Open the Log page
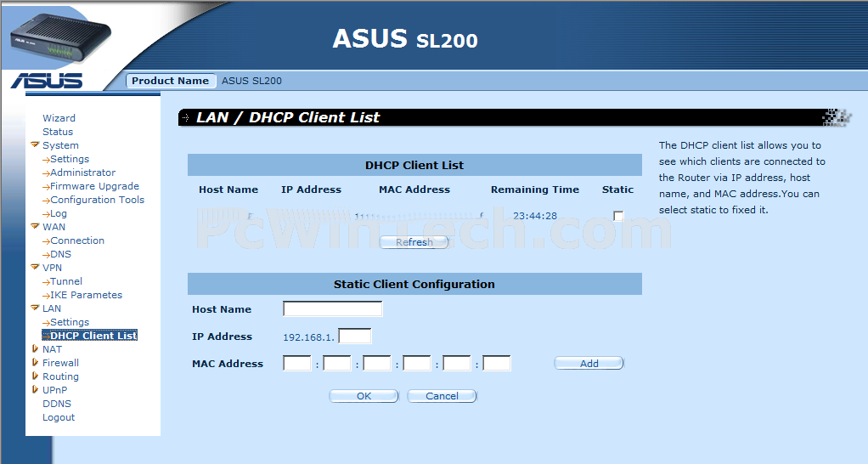 click(58, 213)
